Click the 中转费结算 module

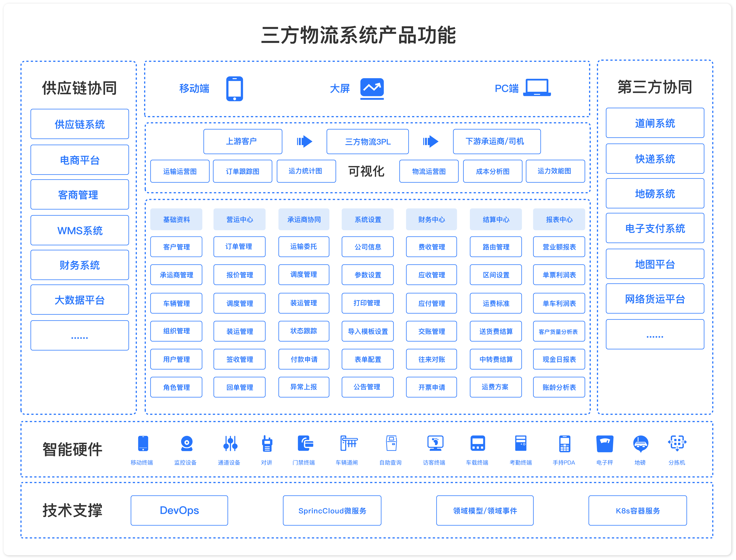[x=496, y=359]
